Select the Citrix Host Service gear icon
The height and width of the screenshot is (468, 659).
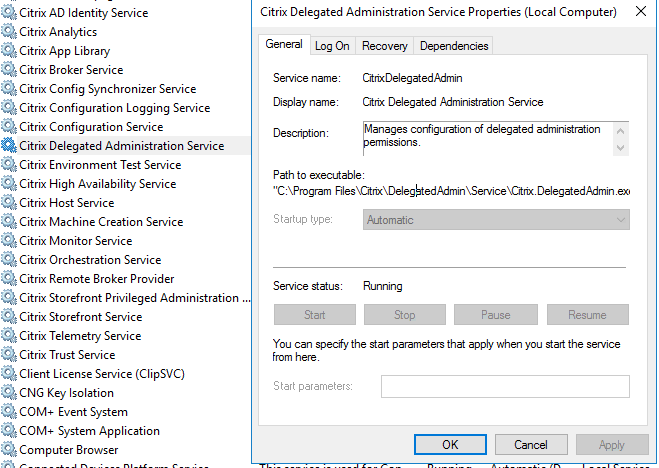(x=9, y=203)
